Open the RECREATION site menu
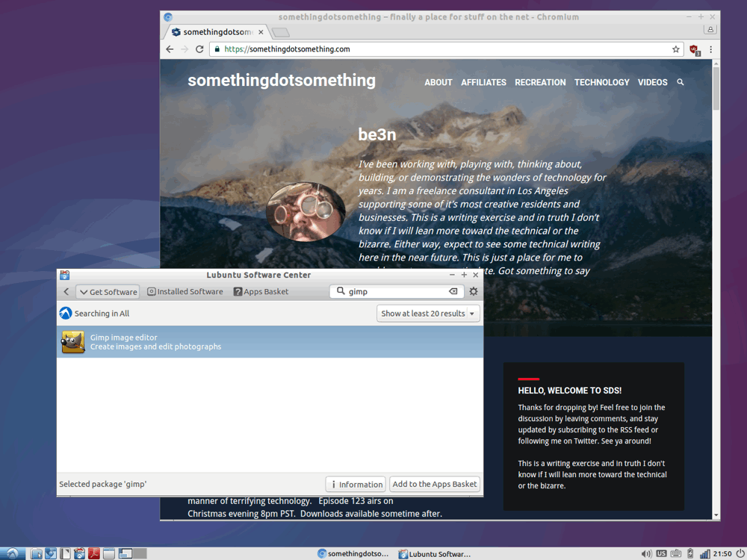747x560 pixels. pos(540,82)
